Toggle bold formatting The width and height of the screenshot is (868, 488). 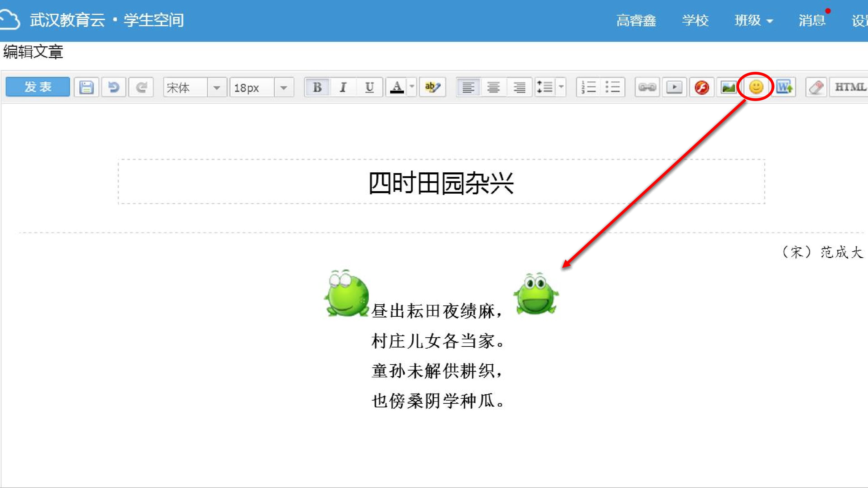317,87
